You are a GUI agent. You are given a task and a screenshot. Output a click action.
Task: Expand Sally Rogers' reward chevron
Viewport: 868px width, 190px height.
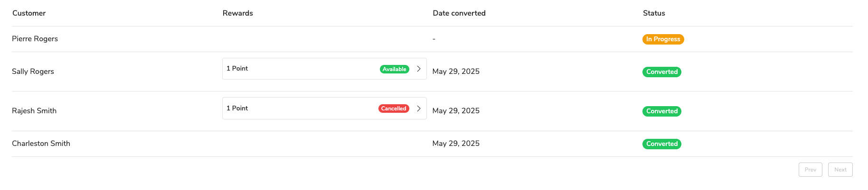click(419, 69)
